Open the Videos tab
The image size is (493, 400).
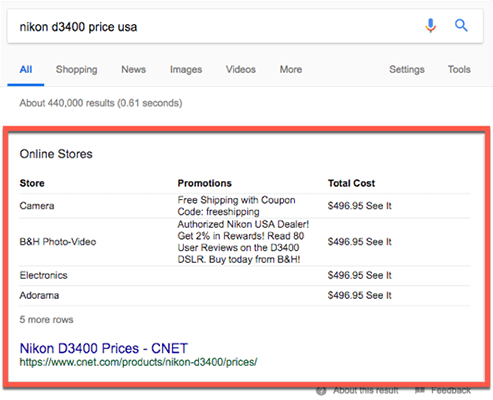point(241,69)
